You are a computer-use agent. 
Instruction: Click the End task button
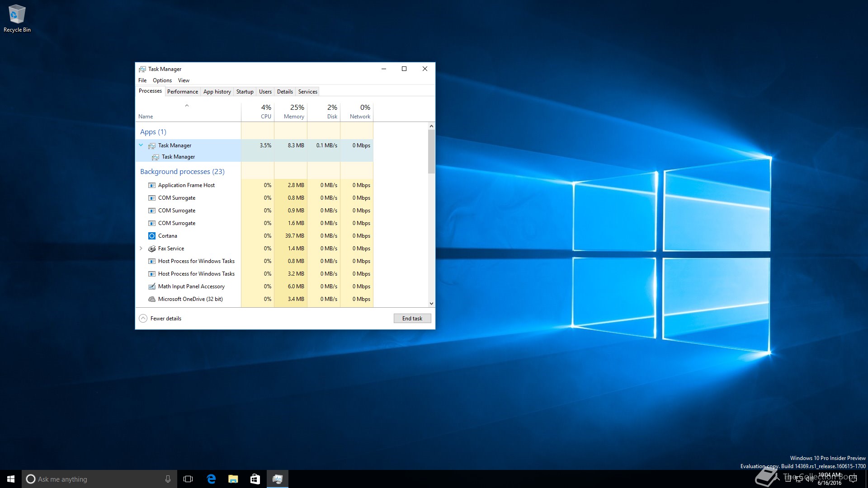pyautogui.click(x=412, y=319)
